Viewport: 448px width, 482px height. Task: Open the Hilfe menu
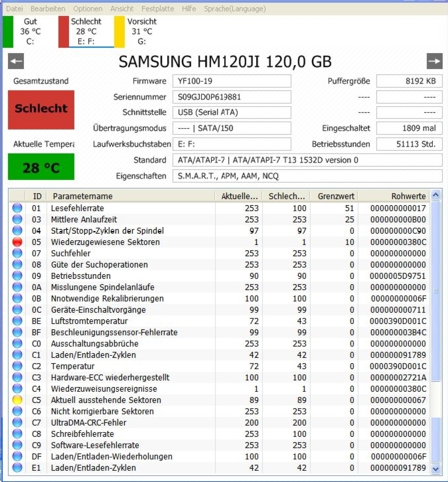coord(188,9)
